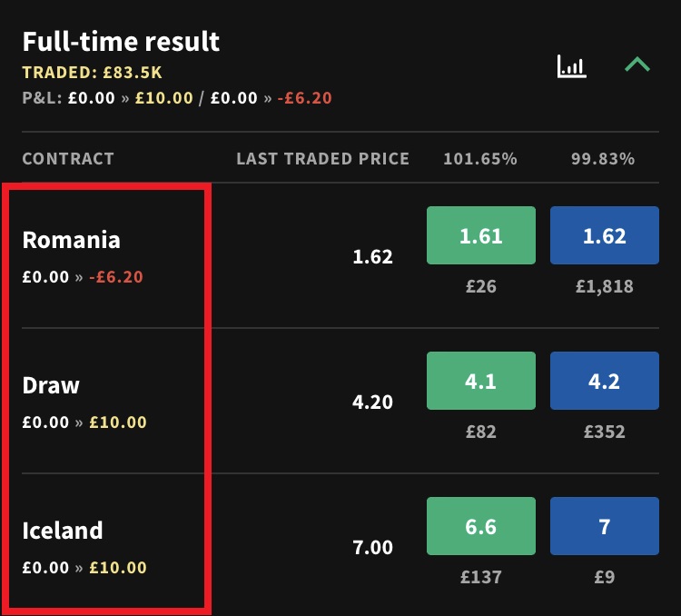Select the Draw contract name
The height and width of the screenshot is (616, 681).
click(51, 385)
